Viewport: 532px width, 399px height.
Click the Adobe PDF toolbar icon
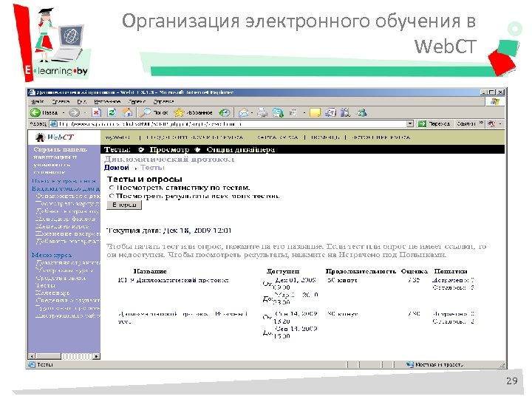click(x=491, y=124)
